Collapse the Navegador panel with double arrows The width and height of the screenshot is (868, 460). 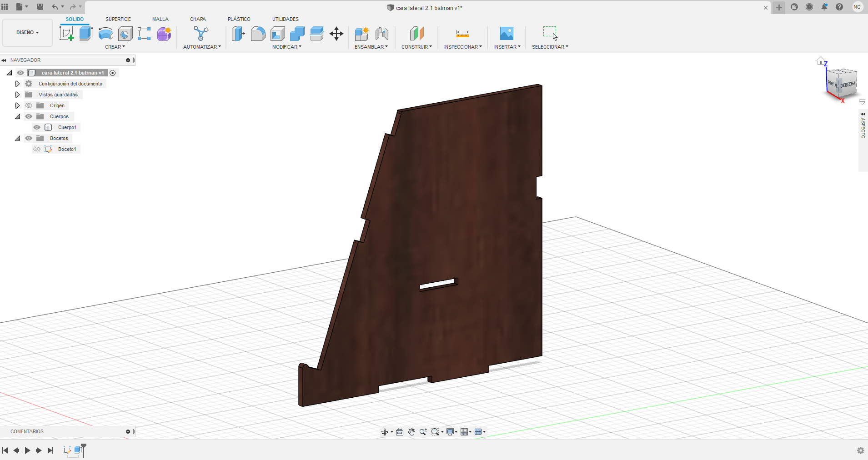(x=4, y=60)
